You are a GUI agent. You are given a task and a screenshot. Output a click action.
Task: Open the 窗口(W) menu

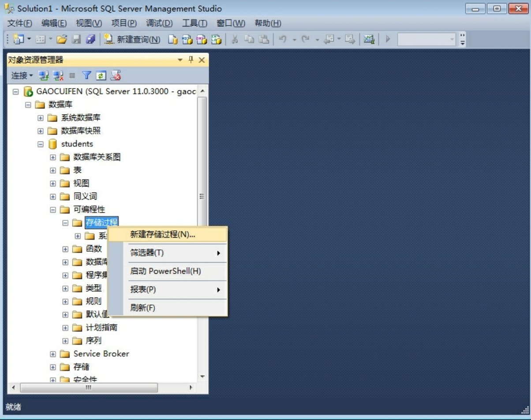click(x=231, y=23)
